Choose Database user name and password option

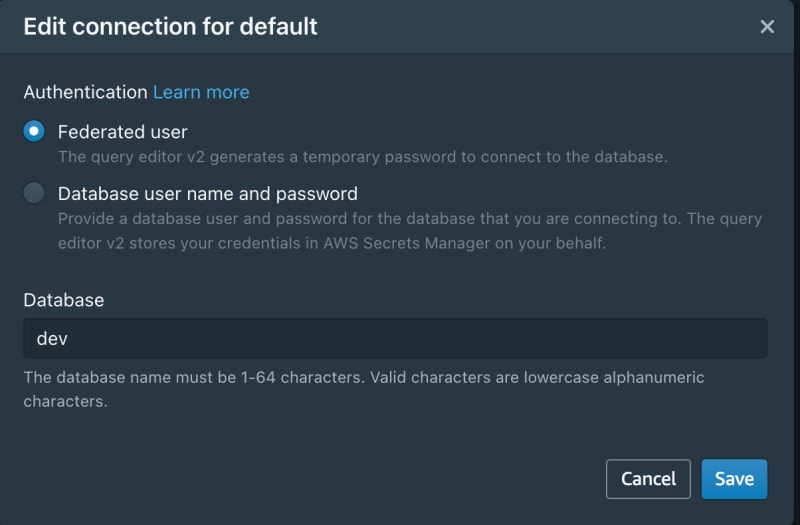34,193
